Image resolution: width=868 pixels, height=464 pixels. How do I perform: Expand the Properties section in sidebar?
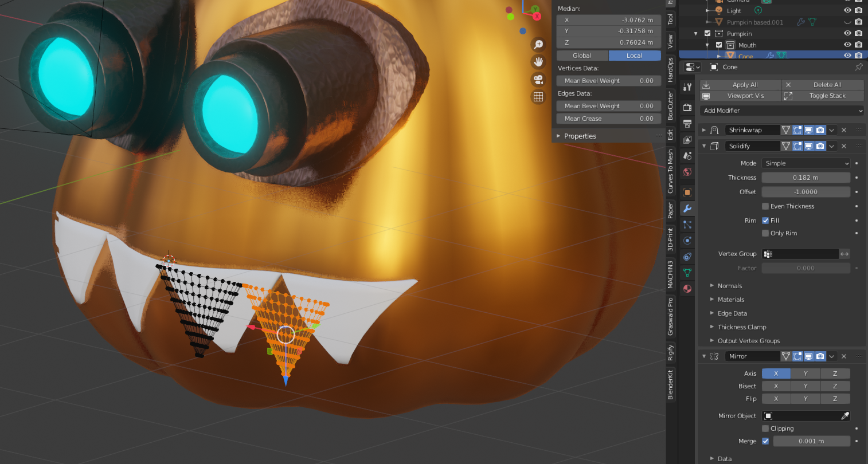tap(558, 136)
